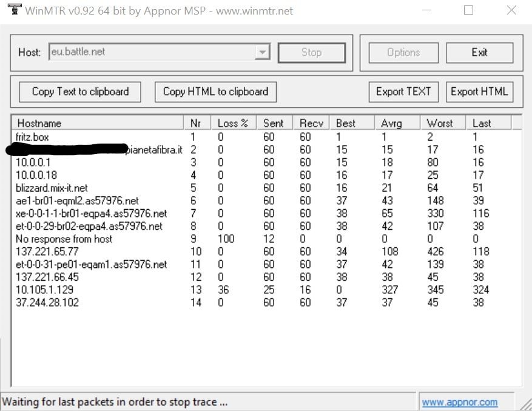Viewport: 532px width, 411px height.
Task: Click the status bar waiting message
Action: tap(115, 402)
